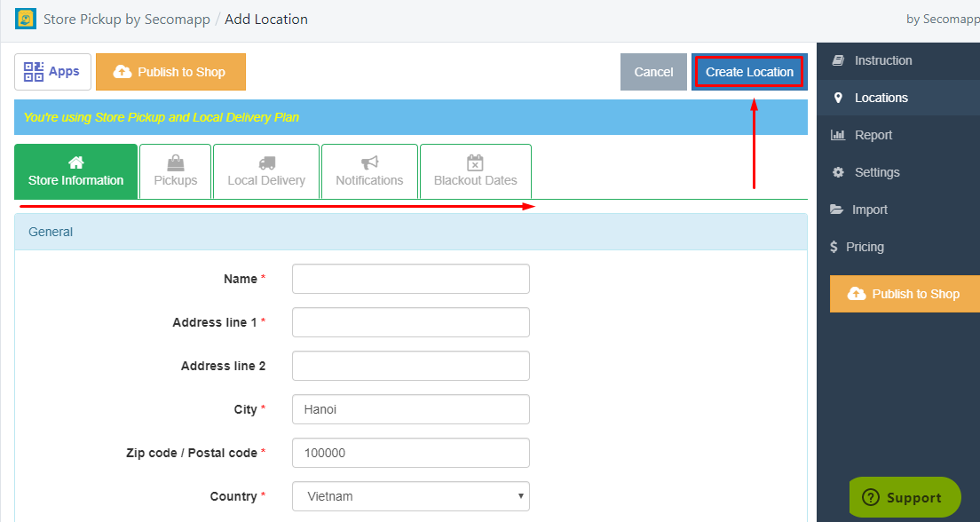Click the cloud icon in sidebar Publish to Shop
This screenshot has height=522, width=980.
coord(857,294)
